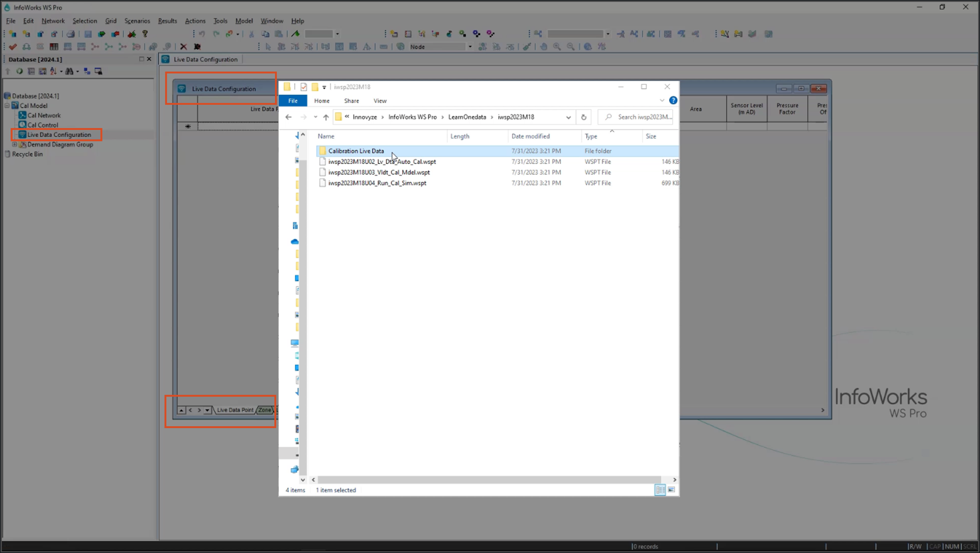
Task: Open the Scenarios menu
Action: (x=137, y=21)
